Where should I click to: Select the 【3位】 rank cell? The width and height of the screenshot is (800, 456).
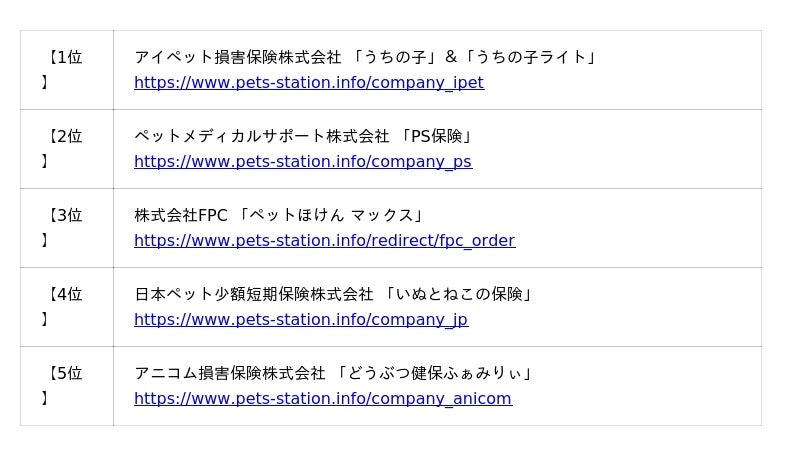click(x=66, y=228)
